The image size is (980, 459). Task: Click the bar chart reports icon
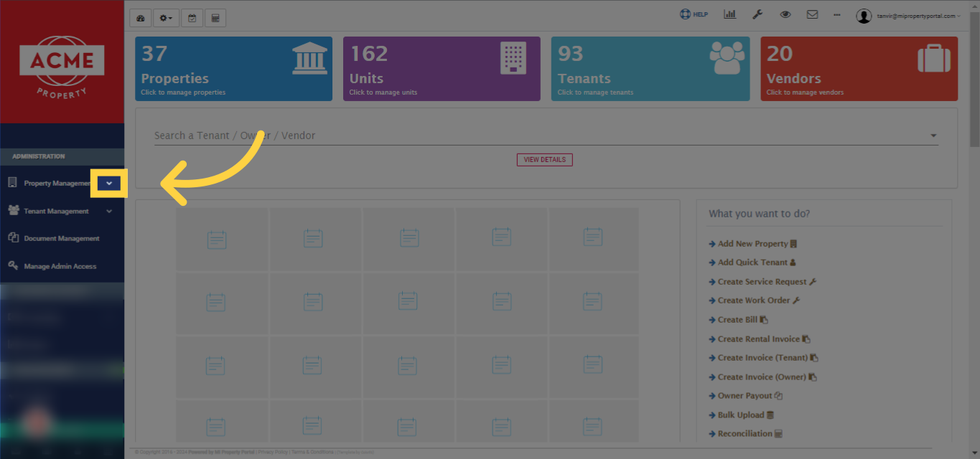pos(730,14)
